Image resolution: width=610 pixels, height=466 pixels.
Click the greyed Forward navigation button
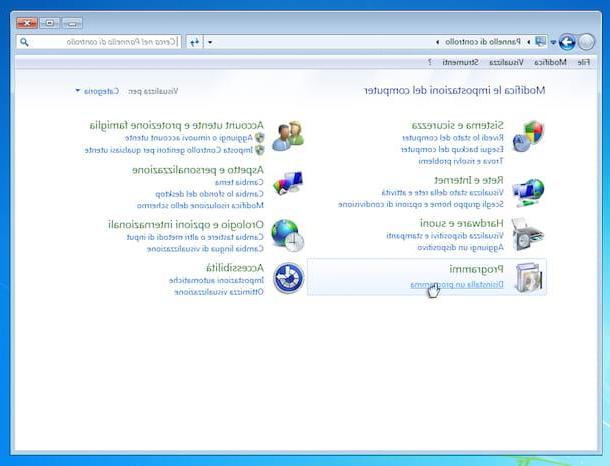pyautogui.click(x=586, y=42)
